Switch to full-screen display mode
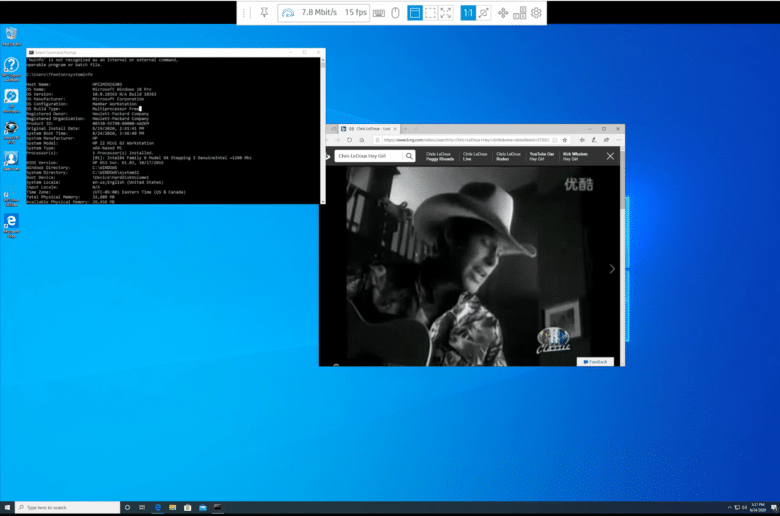 (x=446, y=12)
